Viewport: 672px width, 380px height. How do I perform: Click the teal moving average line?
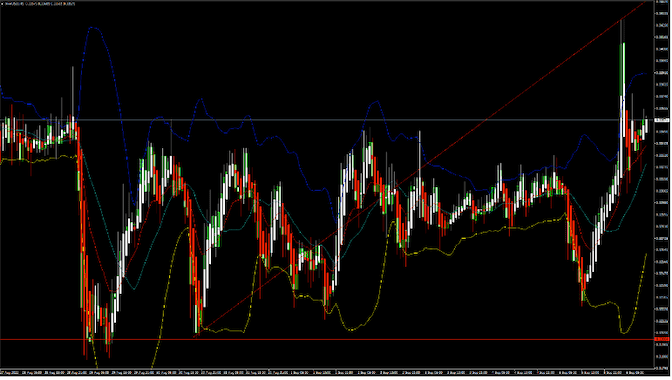tap(135, 289)
